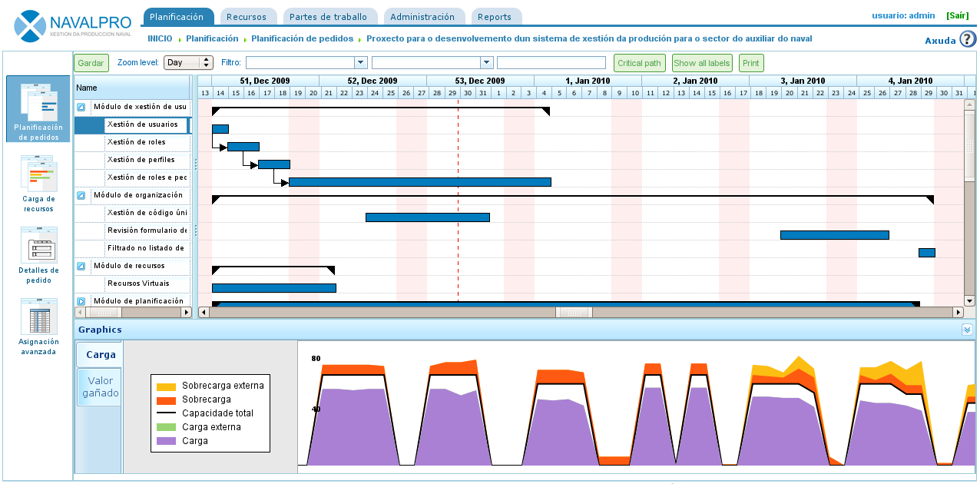Open the Asignación avanzada icon
980x484 pixels.
coord(38,326)
